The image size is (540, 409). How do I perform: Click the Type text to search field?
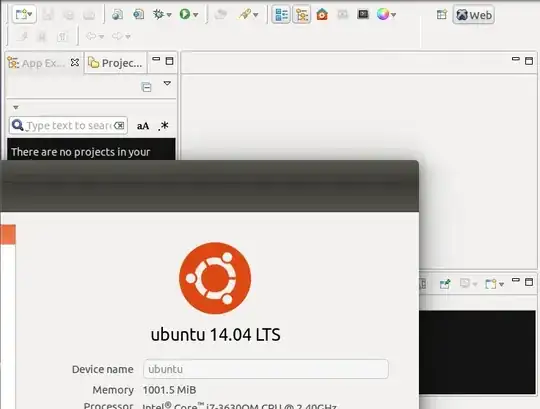click(x=69, y=125)
